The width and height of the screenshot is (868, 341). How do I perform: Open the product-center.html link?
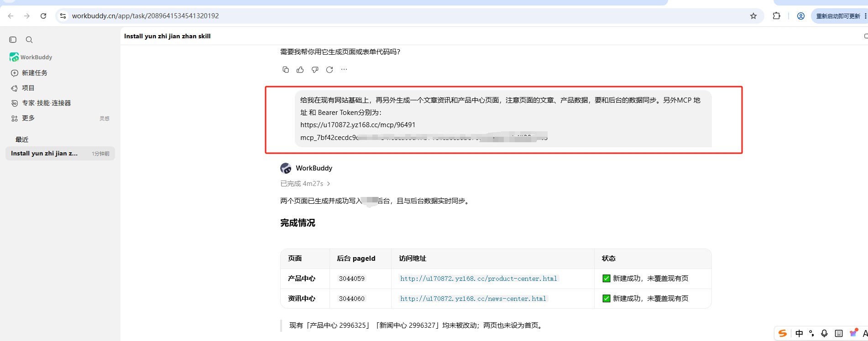tap(479, 279)
